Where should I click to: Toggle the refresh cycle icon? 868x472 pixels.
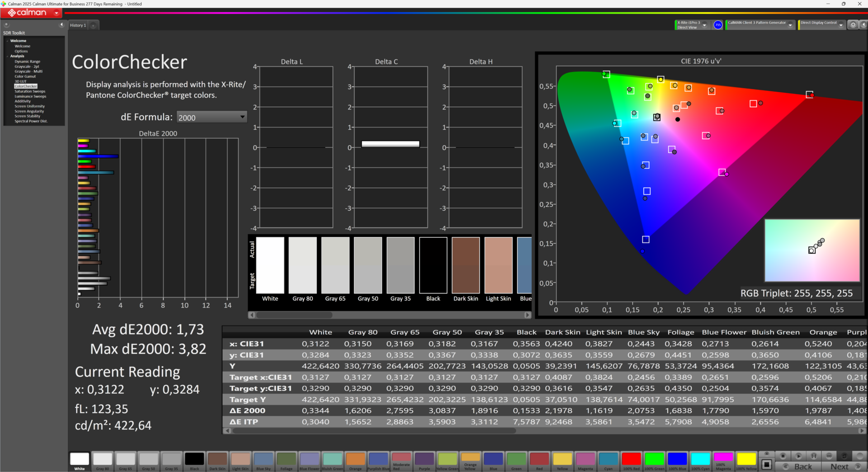(844, 456)
